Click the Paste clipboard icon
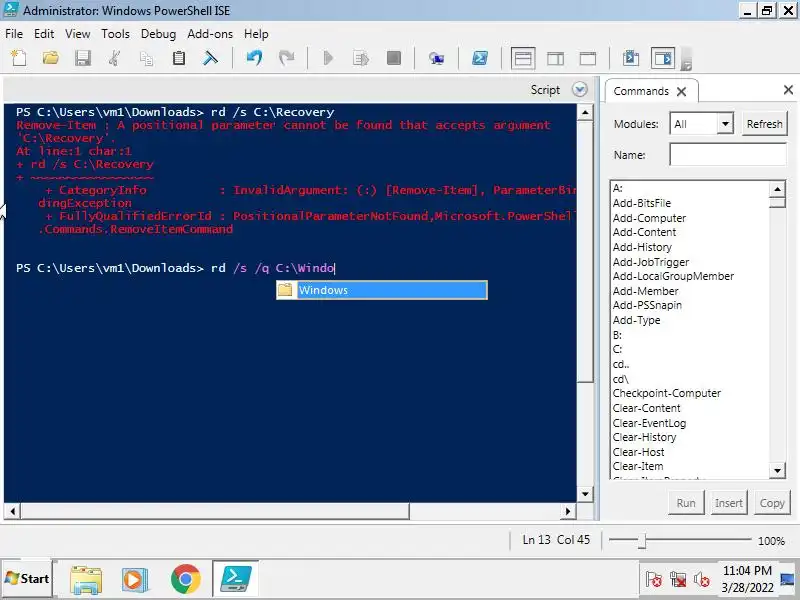 tap(179, 58)
